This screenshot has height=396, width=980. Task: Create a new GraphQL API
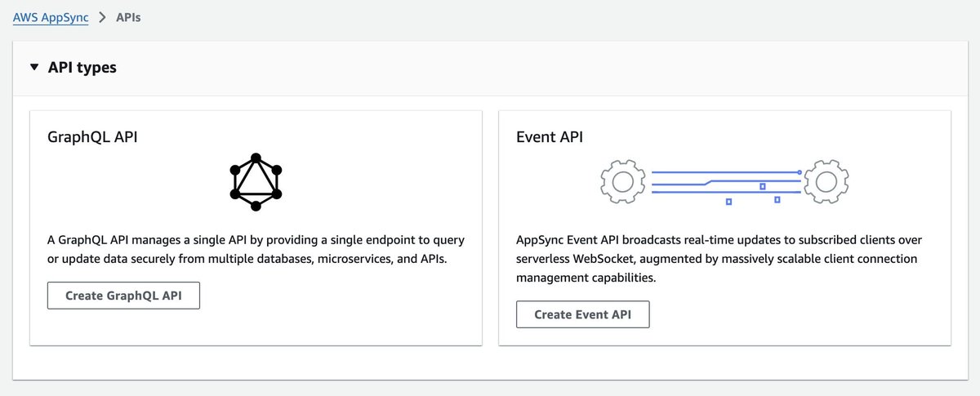point(123,296)
